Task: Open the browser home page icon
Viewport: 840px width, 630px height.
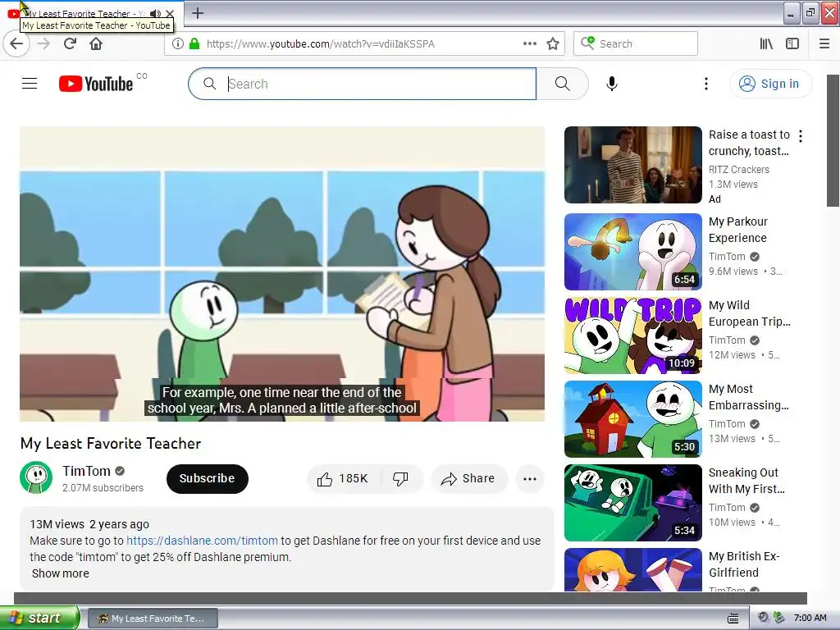Action: pos(96,43)
